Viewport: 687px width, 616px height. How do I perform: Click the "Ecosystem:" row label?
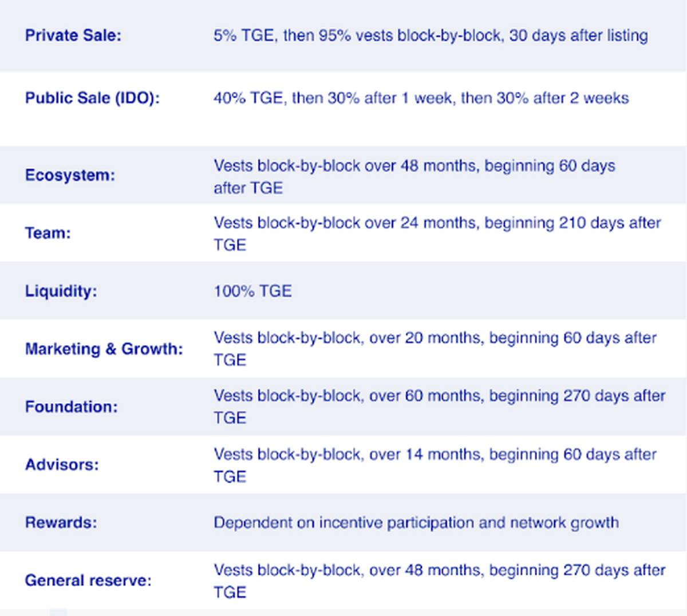tap(70, 175)
